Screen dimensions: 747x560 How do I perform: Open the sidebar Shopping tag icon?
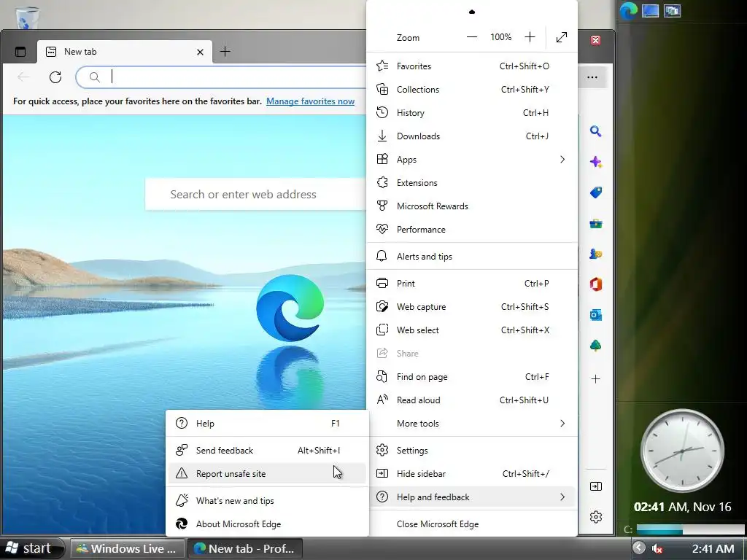(595, 192)
